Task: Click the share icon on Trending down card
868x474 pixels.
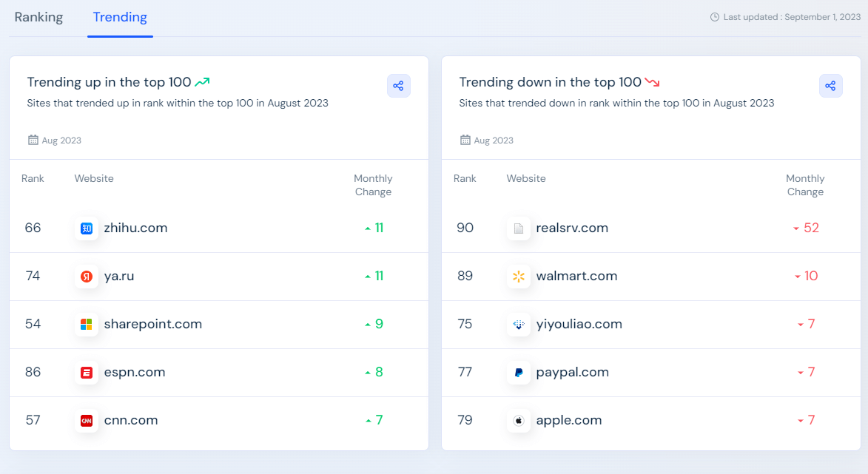Action: (x=830, y=86)
